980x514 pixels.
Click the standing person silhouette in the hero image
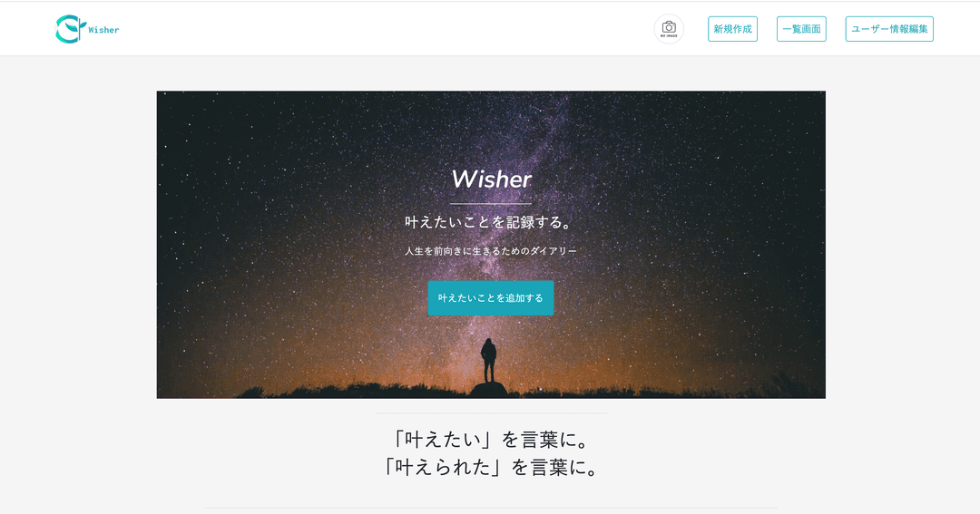pyautogui.click(x=489, y=361)
